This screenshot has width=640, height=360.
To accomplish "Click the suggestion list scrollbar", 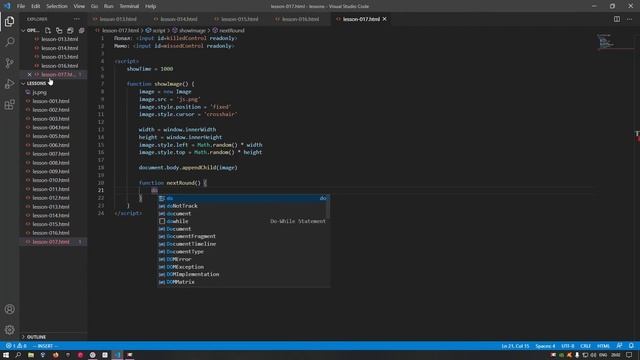I will (x=328, y=207).
